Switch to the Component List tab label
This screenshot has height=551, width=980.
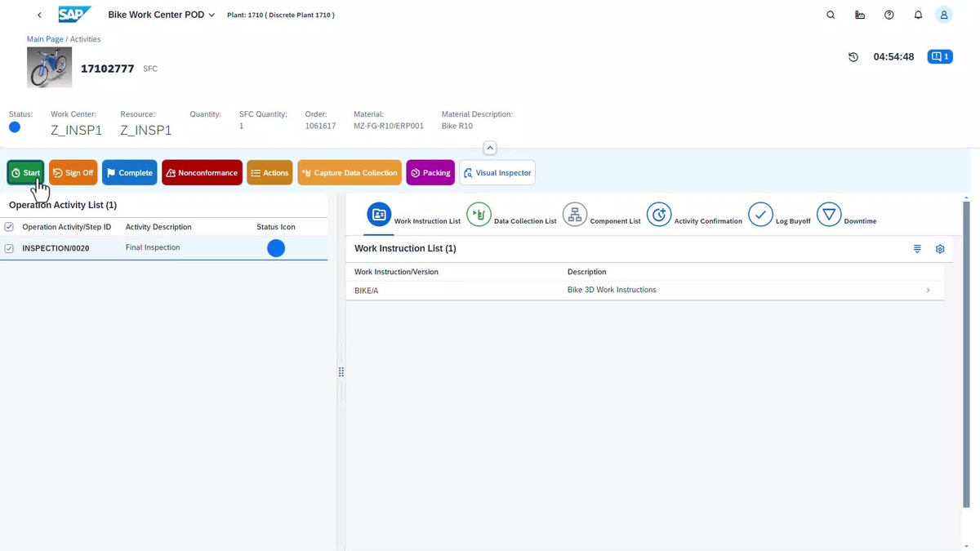615,221
